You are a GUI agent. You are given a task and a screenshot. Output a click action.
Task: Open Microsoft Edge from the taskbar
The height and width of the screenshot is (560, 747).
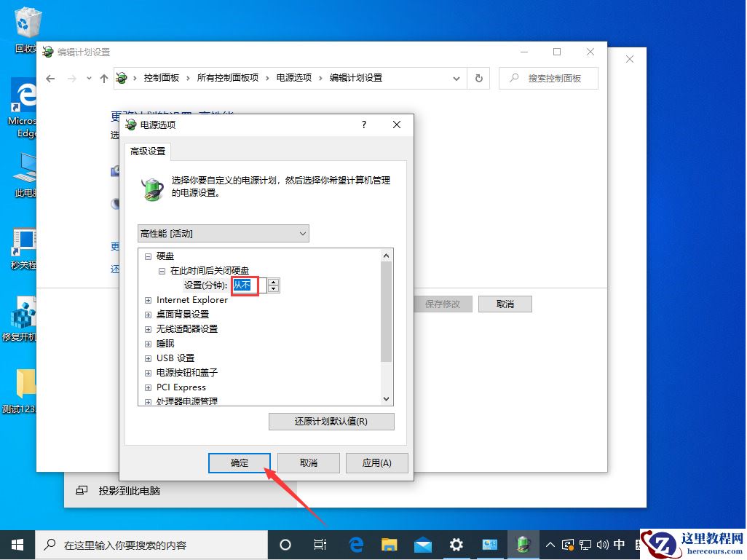point(355,544)
